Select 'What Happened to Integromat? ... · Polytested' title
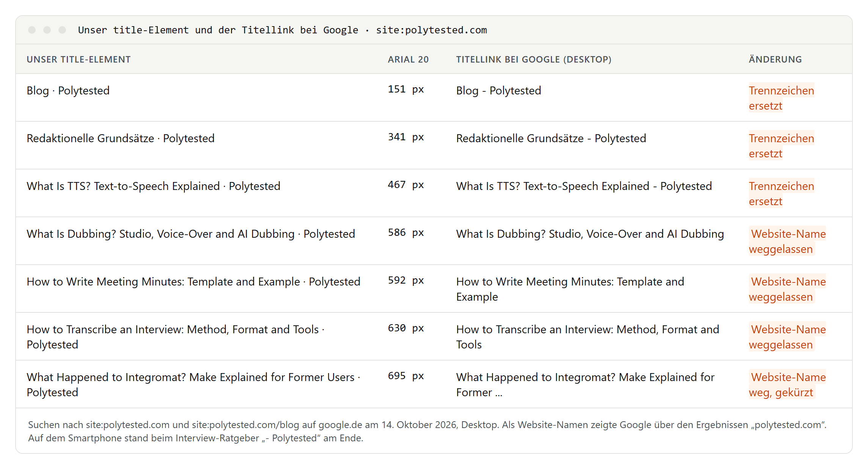This screenshot has width=868, height=469. tap(193, 385)
